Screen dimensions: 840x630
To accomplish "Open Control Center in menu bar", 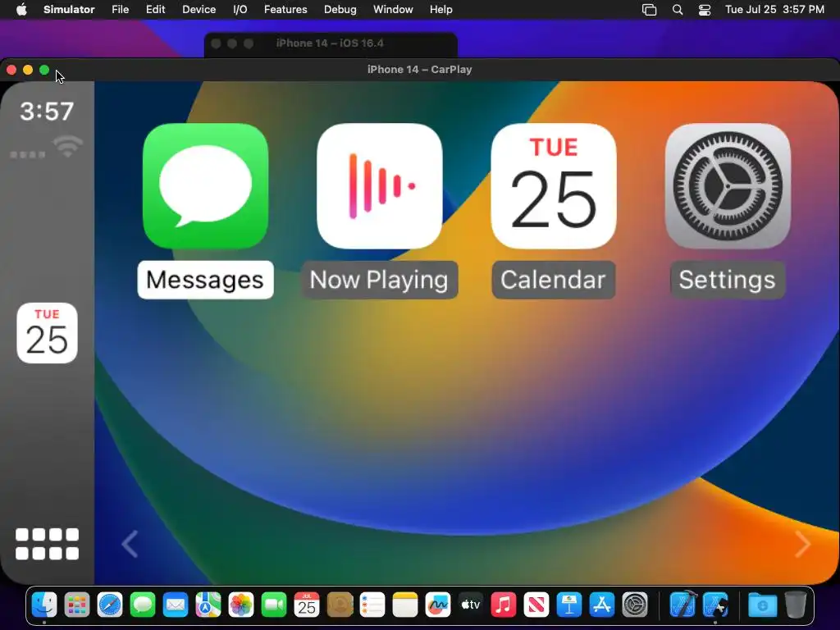I will [705, 10].
